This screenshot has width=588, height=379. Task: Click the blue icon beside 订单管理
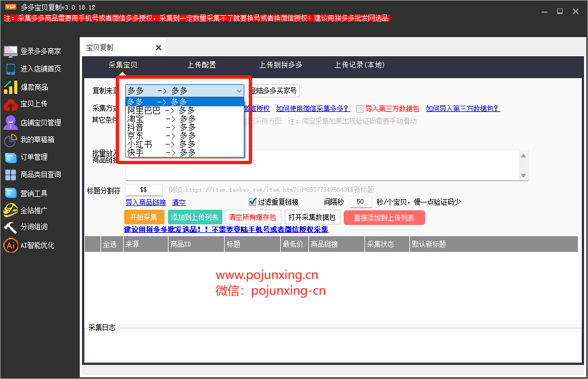(11, 157)
